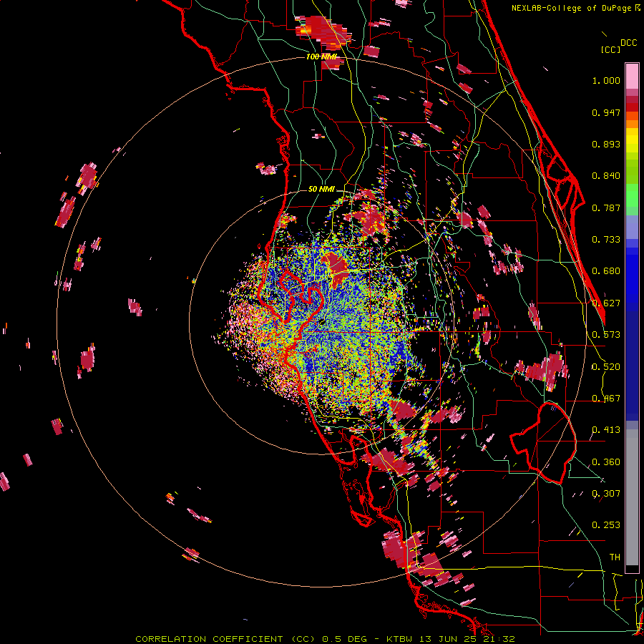Pick the light pink top segment of the color scale
Image resolution: width=644 pixels, height=644 pixels.
(x=632, y=77)
